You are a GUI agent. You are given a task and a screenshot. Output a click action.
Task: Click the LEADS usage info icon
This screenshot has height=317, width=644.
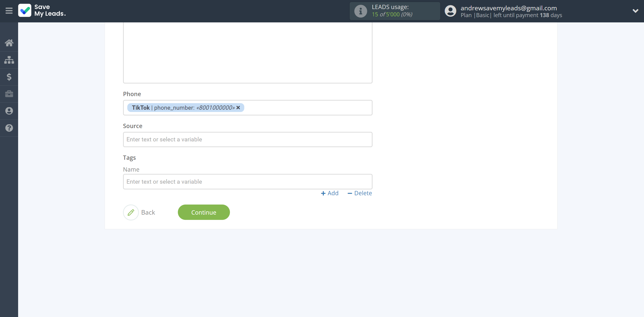(361, 11)
